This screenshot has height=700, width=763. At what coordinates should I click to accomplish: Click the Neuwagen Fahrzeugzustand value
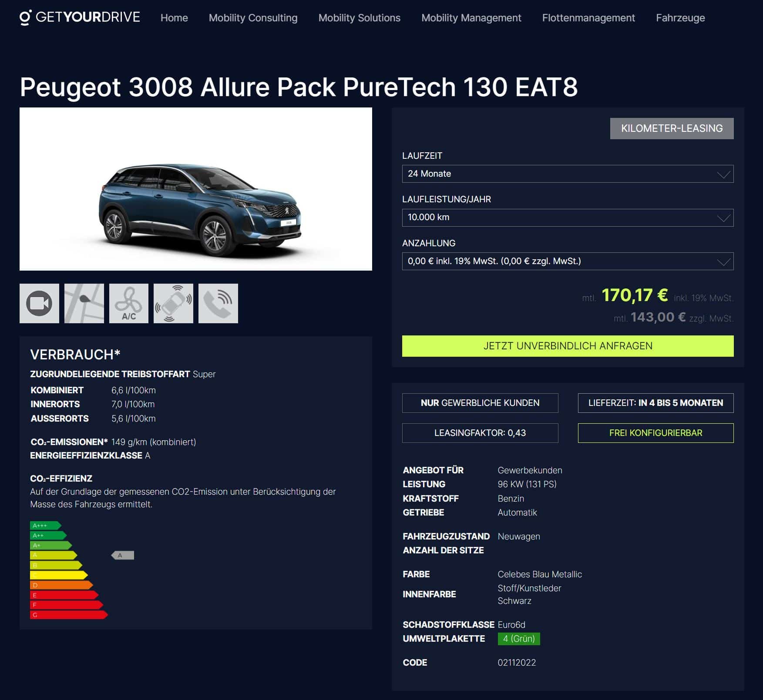pyautogui.click(x=519, y=536)
